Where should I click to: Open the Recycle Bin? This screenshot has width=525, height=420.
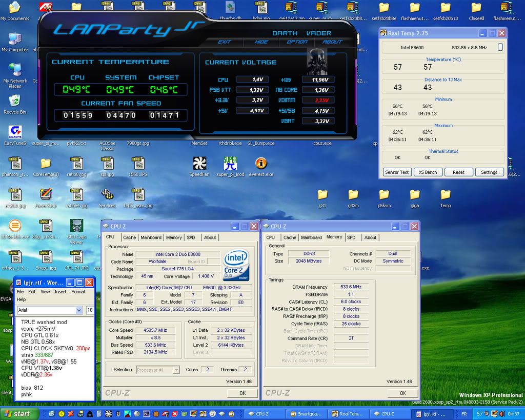point(15,101)
